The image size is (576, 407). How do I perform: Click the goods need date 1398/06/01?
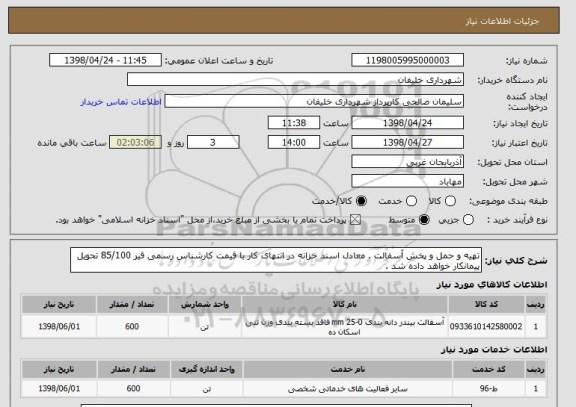(x=59, y=326)
